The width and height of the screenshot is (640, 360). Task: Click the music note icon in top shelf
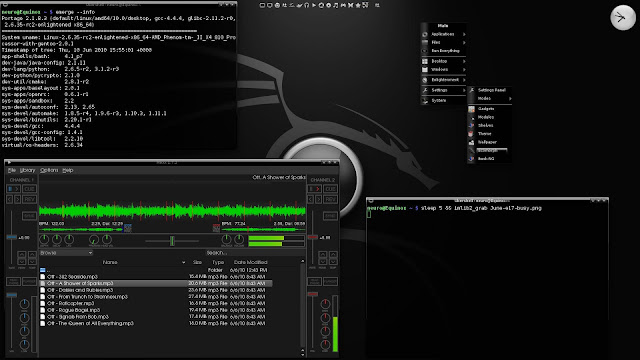[x=336, y=5]
